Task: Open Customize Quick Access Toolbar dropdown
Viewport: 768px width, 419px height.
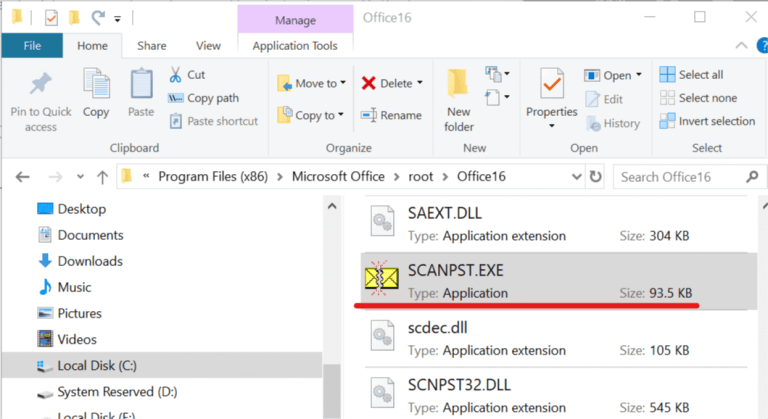Action: (x=118, y=19)
